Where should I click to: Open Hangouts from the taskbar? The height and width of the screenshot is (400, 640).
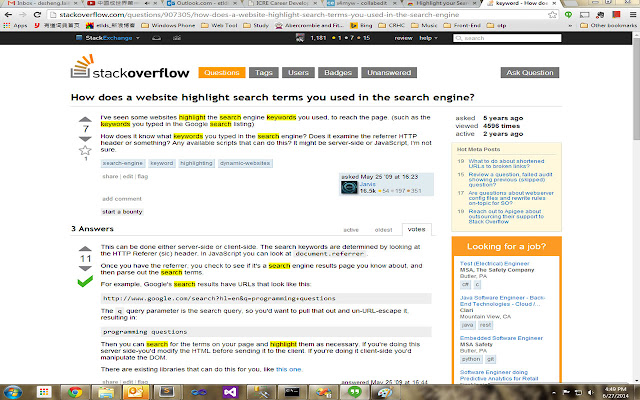pyautogui.click(x=354, y=392)
